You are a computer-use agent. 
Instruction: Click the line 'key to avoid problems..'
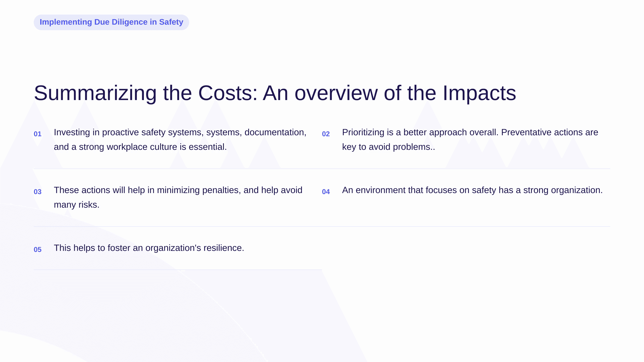389,147
